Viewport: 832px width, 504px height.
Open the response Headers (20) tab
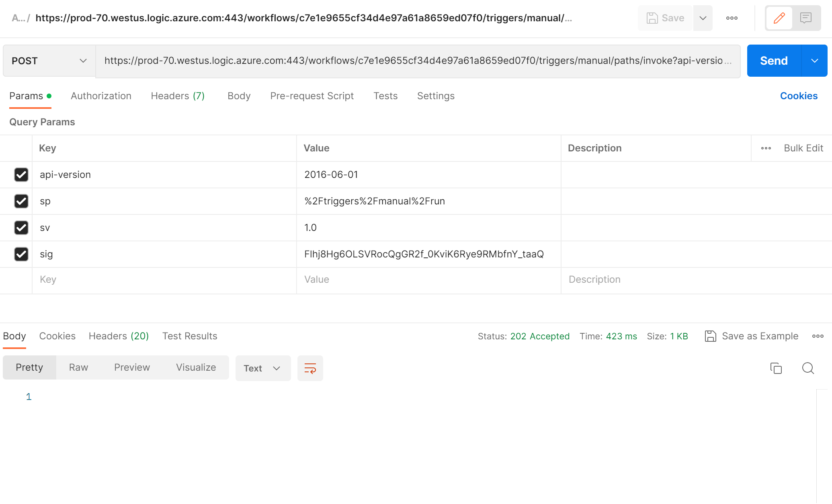[119, 336]
